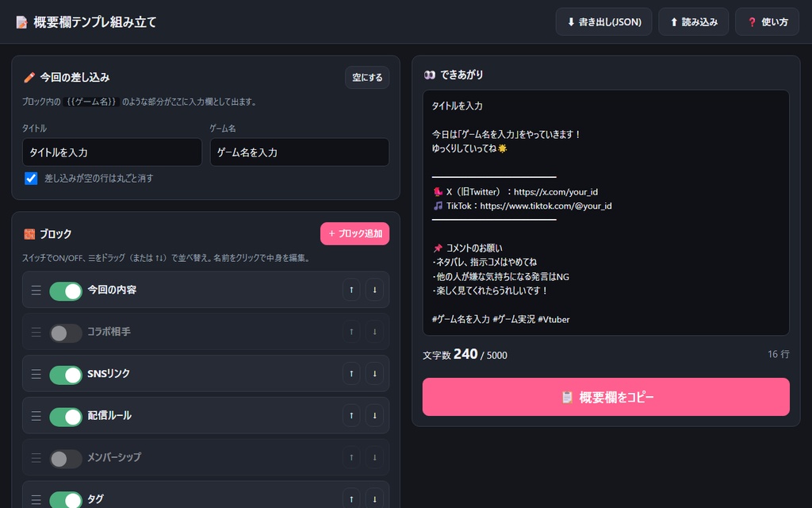Click the 書き出し(JSON) export button
Screen dimensions: 812x508
pos(603,21)
